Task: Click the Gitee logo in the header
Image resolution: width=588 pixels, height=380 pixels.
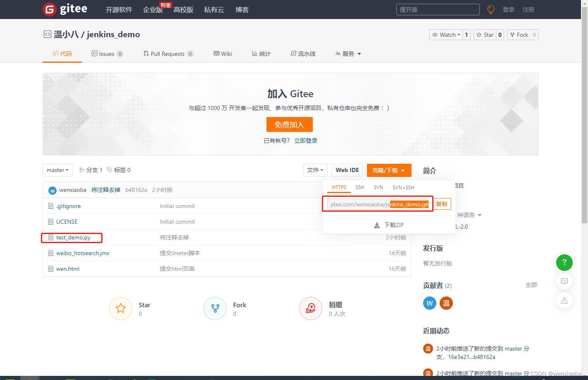Action: (65, 9)
